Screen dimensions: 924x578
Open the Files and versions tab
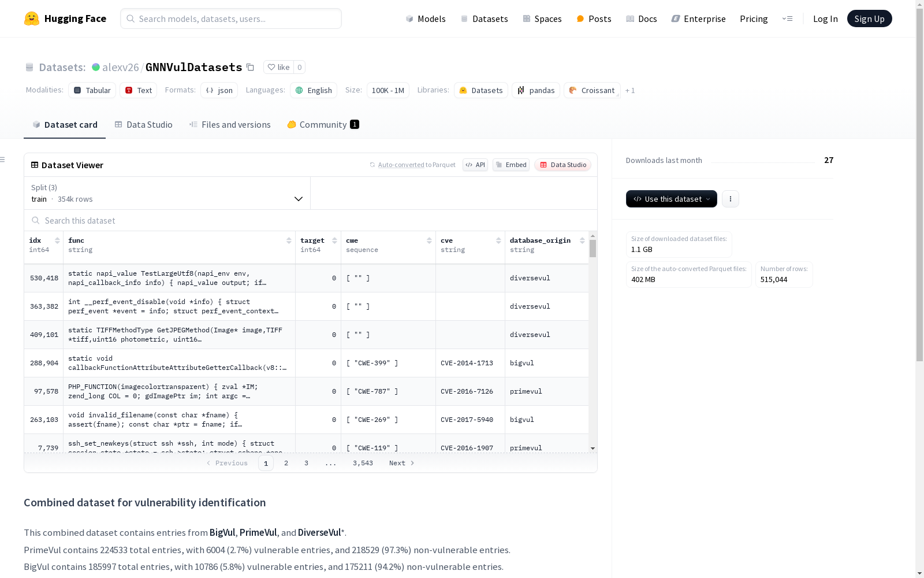[x=230, y=125]
